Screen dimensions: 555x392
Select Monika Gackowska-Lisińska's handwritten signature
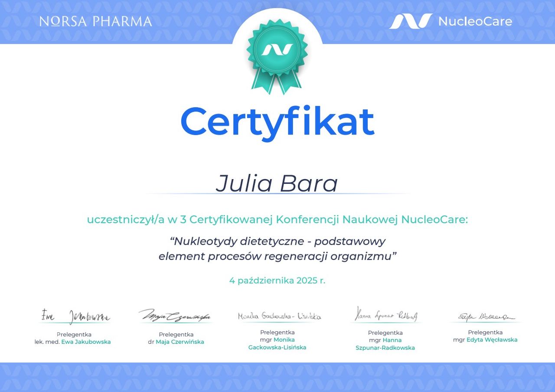point(279,317)
